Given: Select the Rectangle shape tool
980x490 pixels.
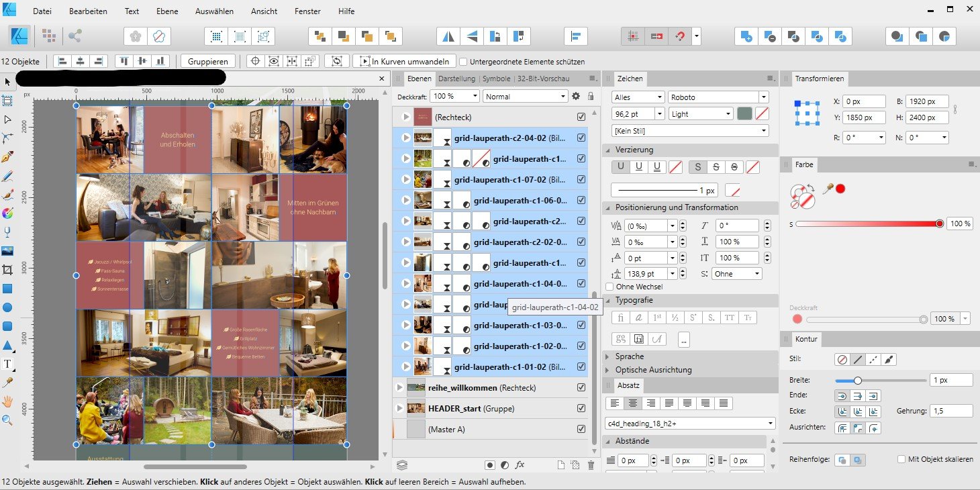Looking at the screenshot, I should [8, 289].
